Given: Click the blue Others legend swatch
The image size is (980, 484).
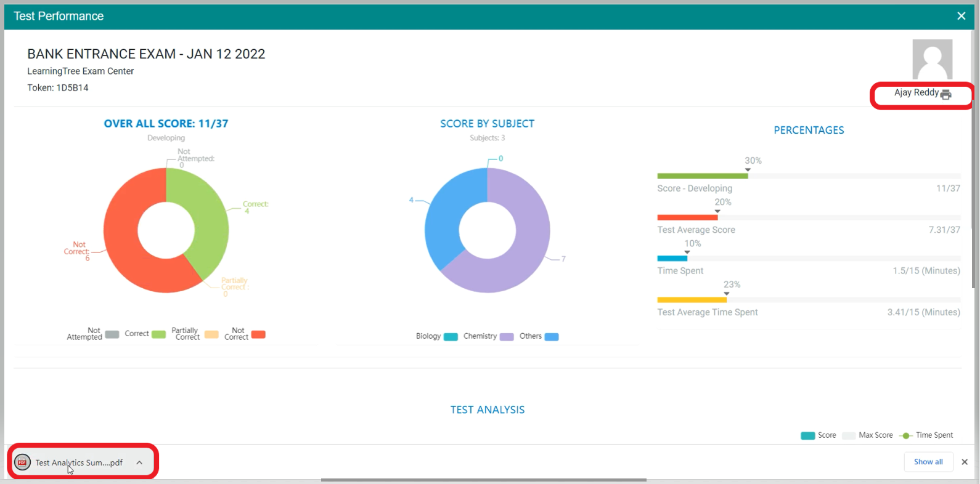Looking at the screenshot, I should point(552,337).
